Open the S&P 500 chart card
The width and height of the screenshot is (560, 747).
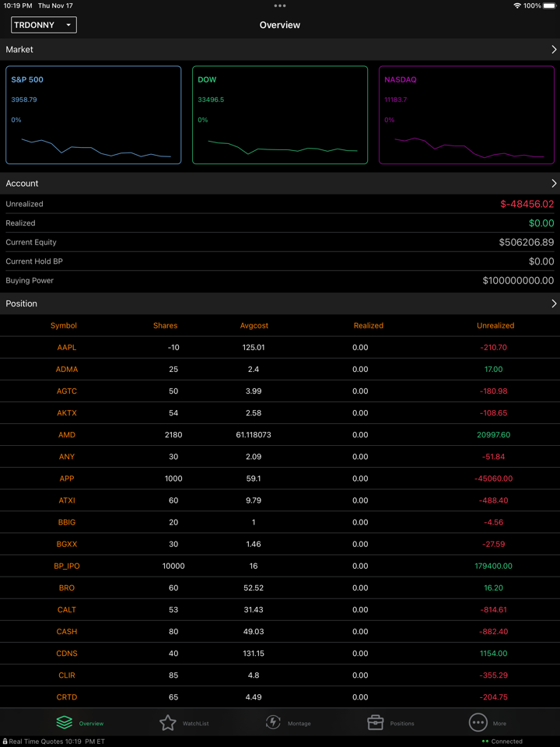pos(93,115)
